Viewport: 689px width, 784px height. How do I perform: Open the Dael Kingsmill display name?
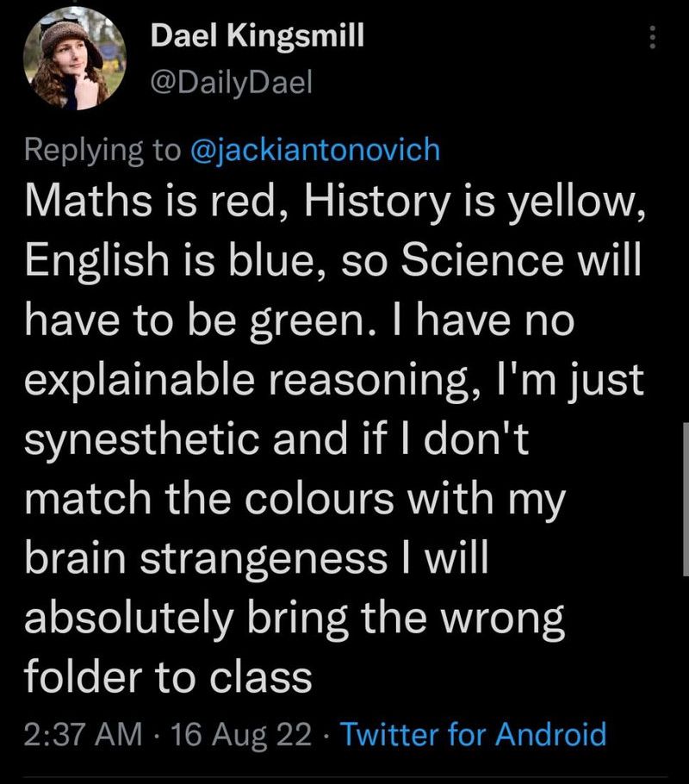tap(257, 35)
